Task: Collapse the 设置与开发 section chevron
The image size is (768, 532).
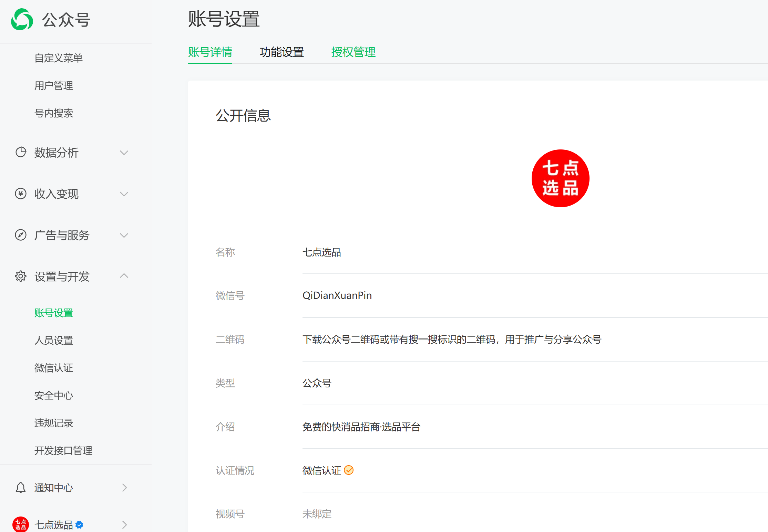Action: click(124, 276)
